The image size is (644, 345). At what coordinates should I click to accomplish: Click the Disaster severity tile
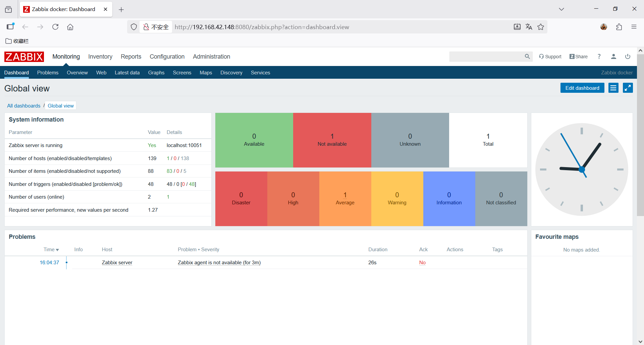pyautogui.click(x=241, y=199)
